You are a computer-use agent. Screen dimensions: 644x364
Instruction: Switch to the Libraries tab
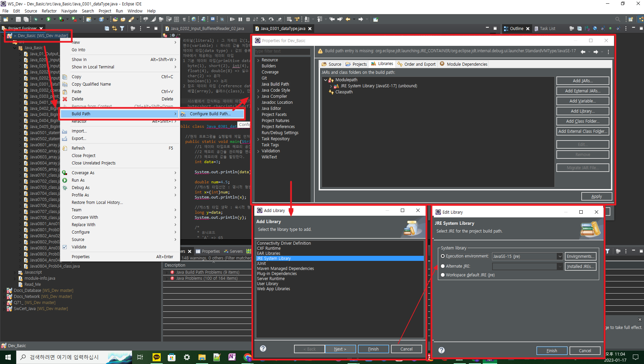[382, 64]
